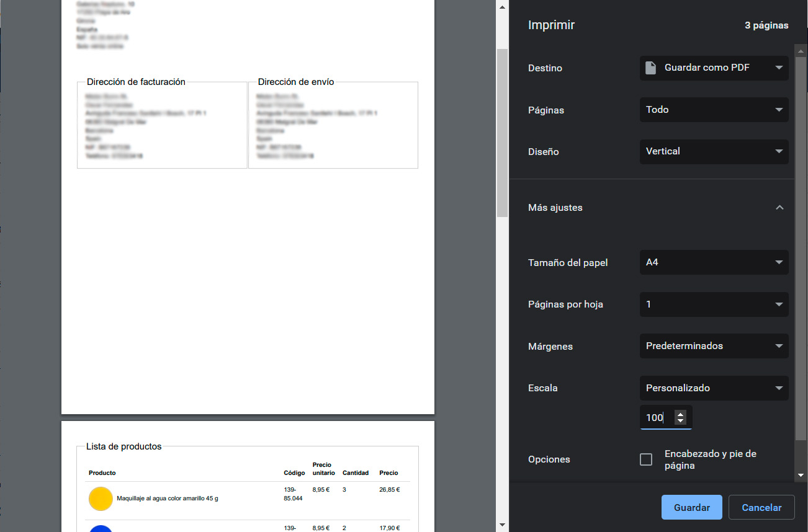This screenshot has height=532, width=808.
Task: Click the 'Escala' setting label
Action: (x=543, y=388)
